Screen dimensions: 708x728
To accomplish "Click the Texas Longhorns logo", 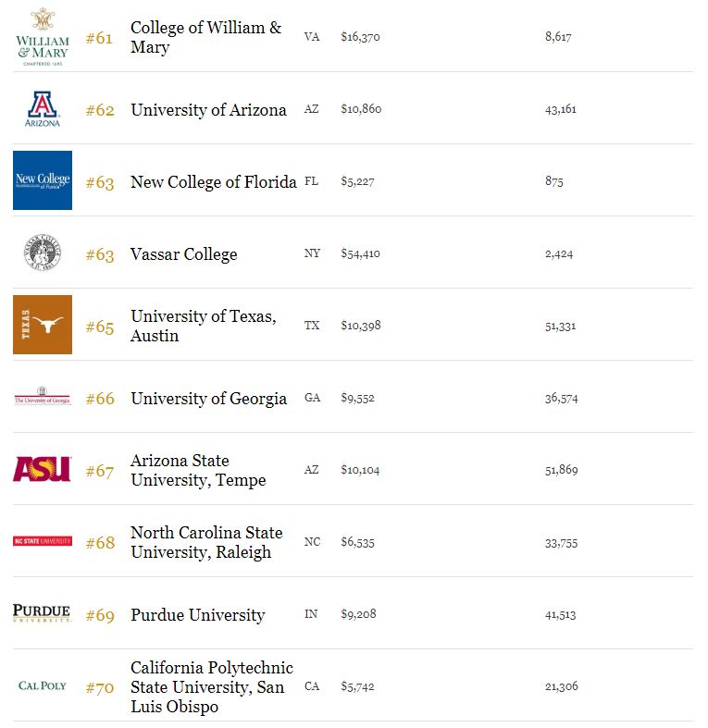I will point(43,325).
